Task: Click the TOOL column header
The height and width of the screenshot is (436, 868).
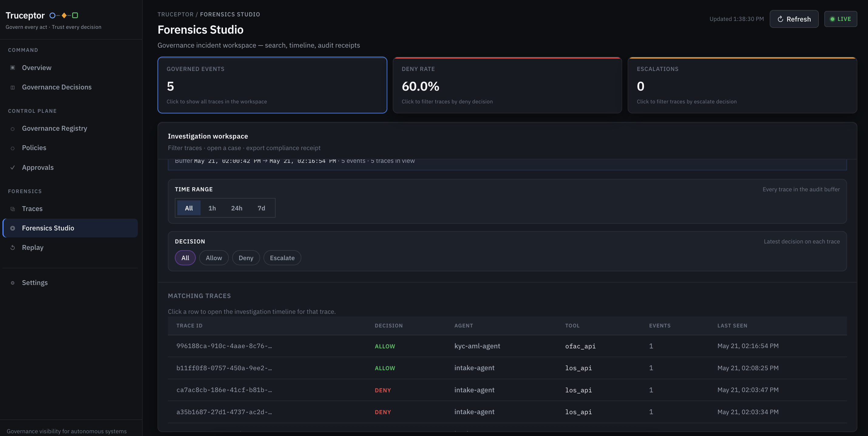Action: tap(572, 326)
